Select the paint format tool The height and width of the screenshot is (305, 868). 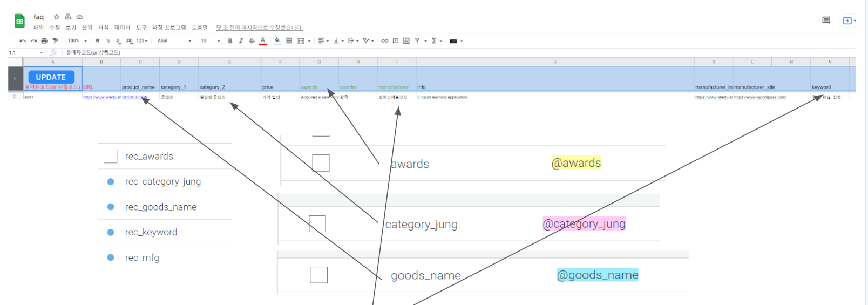click(55, 41)
